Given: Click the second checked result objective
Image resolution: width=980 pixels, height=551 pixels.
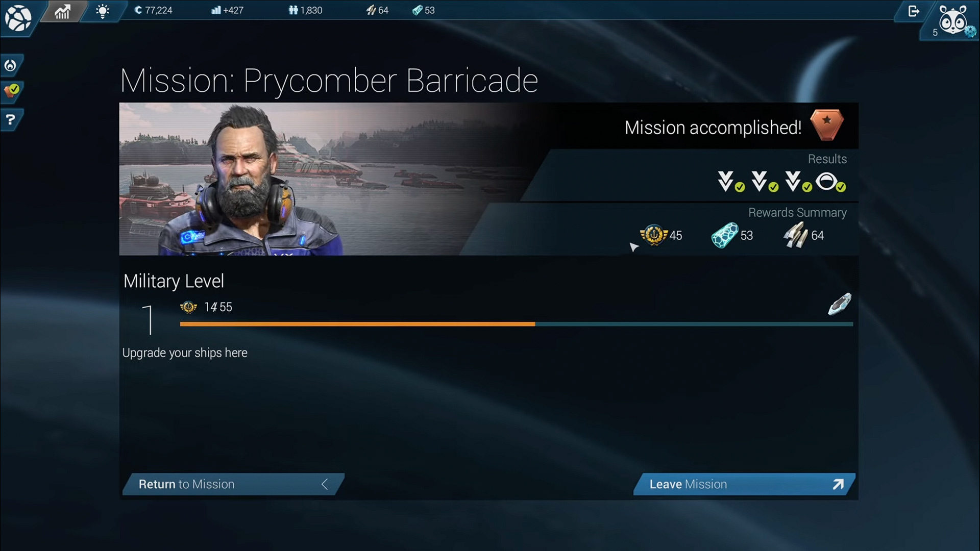Looking at the screenshot, I should tap(765, 182).
